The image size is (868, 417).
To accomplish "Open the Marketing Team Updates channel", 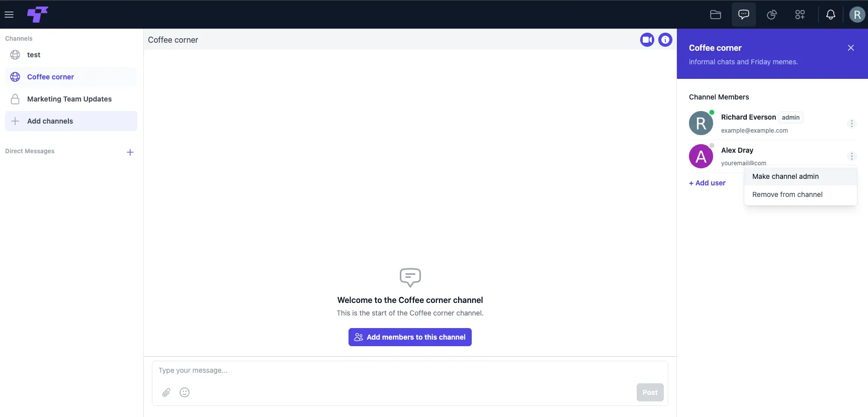I will click(71, 99).
